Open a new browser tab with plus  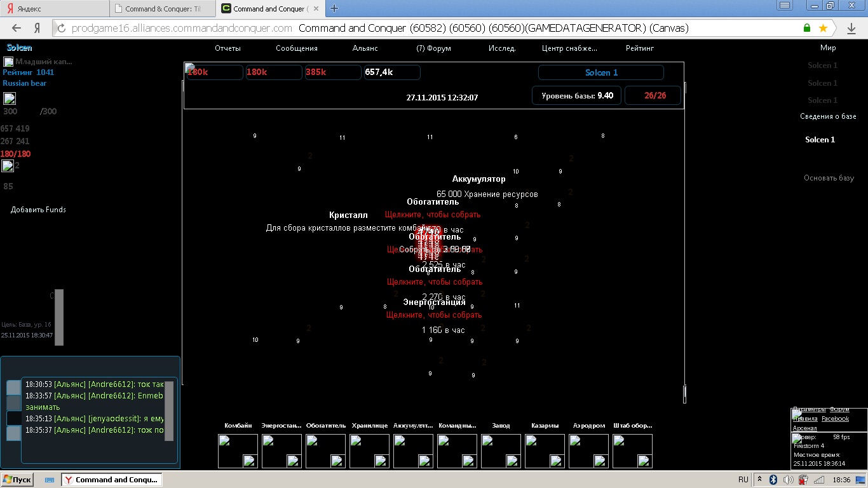click(334, 8)
